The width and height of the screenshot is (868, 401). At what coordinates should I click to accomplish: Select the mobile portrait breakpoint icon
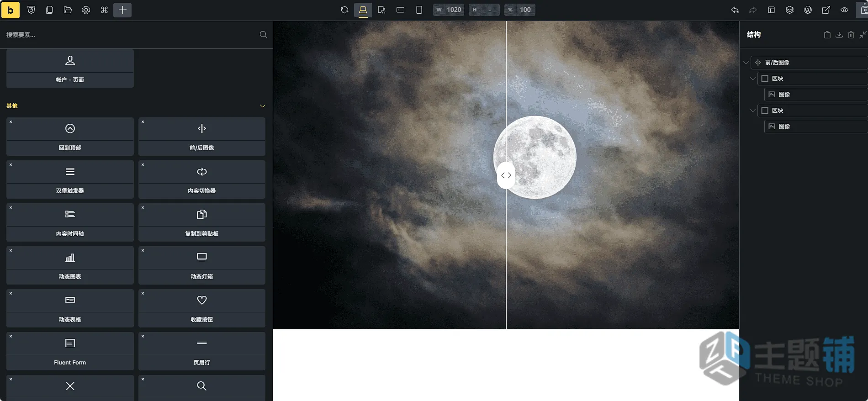point(419,10)
